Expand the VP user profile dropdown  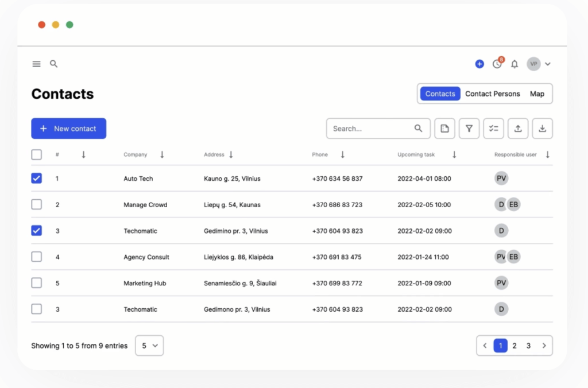(x=547, y=64)
